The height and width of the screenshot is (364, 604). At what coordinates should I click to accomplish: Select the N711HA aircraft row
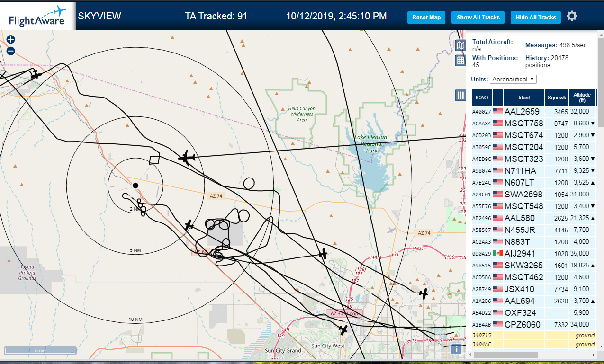[533, 171]
